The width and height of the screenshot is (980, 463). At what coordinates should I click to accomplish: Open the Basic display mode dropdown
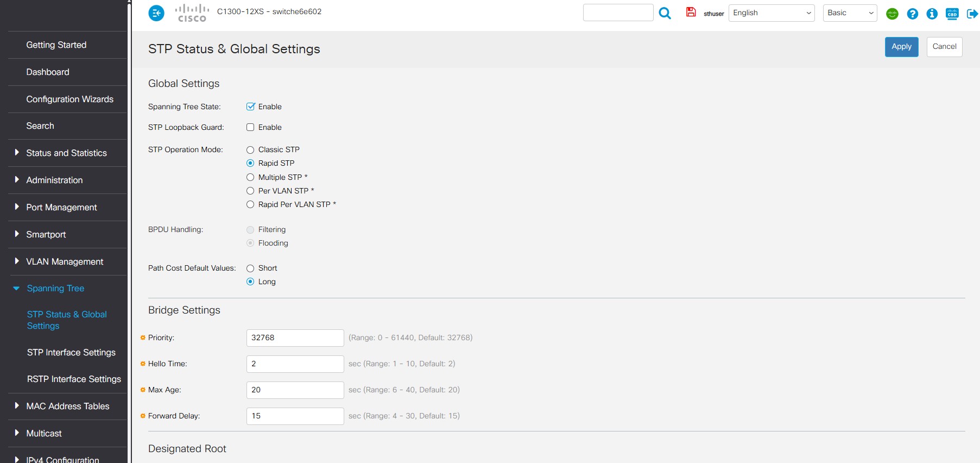[x=850, y=13]
